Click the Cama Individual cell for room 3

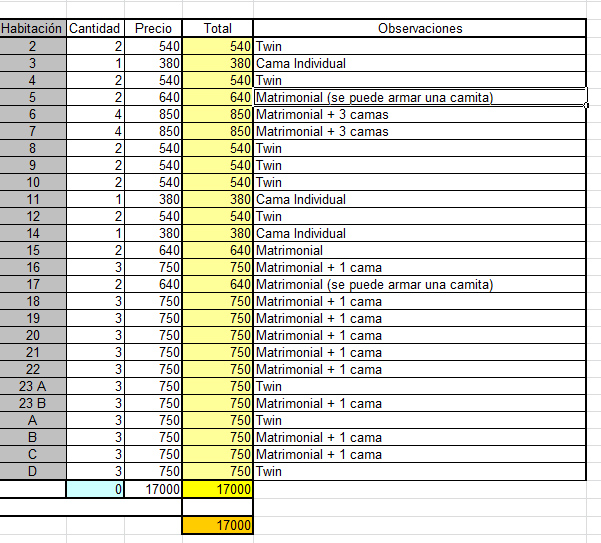pyautogui.click(x=419, y=63)
